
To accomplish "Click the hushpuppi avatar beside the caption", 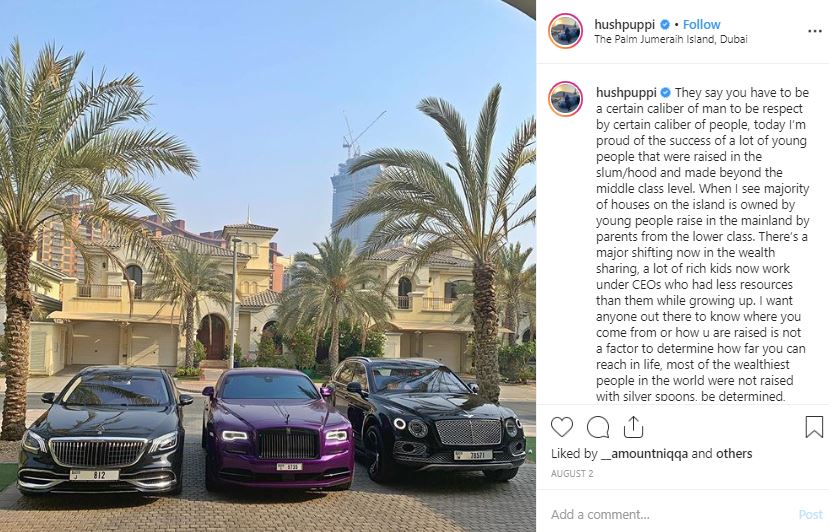I will coord(565,99).
